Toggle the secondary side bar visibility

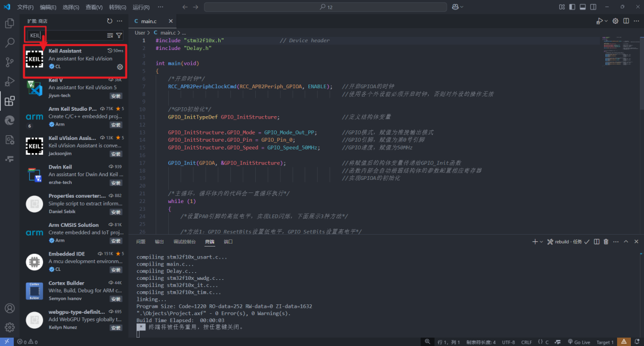coord(593,7)
